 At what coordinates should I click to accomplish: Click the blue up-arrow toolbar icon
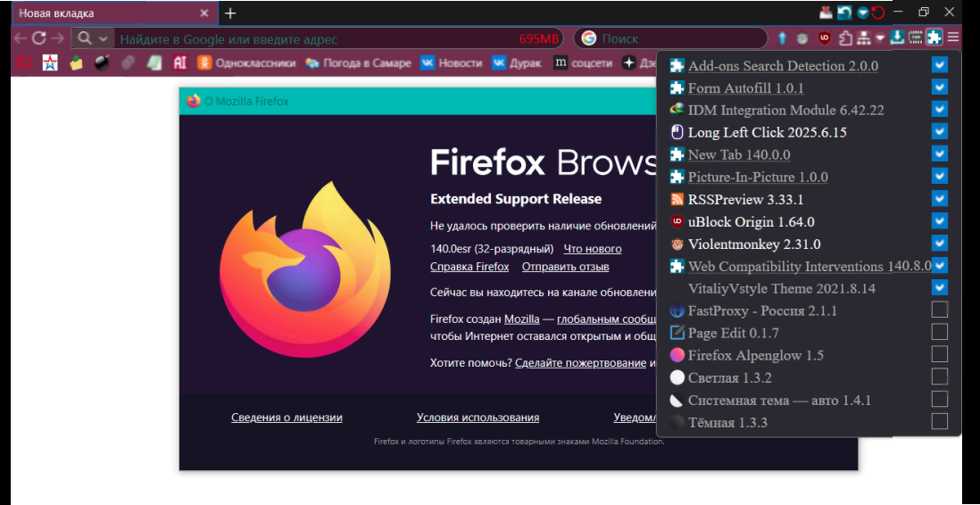783,38
